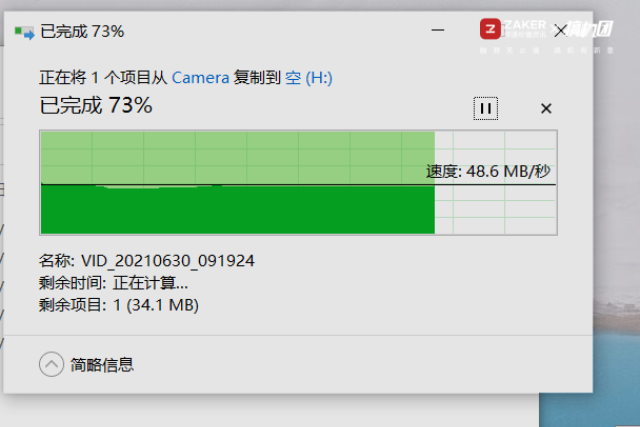Cancel the copy using the X beside pause
This screenshot has height=427, width=640.
(546, 109)
